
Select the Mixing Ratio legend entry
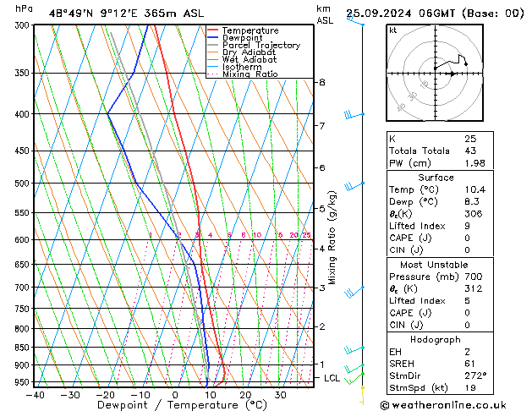click(x=250, y=74)
